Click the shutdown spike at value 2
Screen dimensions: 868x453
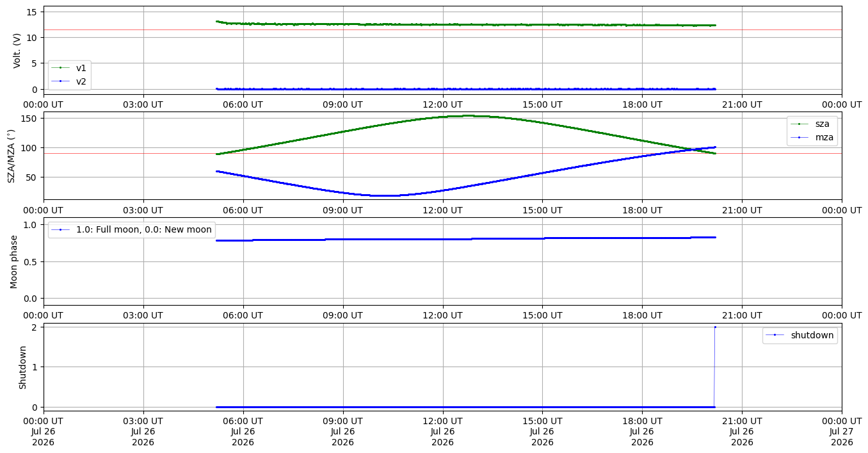[x=715, y=327]
